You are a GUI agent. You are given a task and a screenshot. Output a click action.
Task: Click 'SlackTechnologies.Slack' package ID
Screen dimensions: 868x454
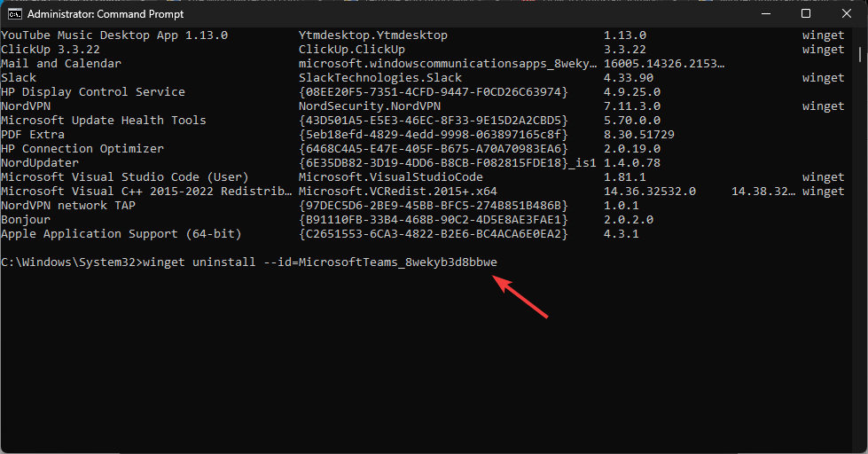click(x=379, y=78)
